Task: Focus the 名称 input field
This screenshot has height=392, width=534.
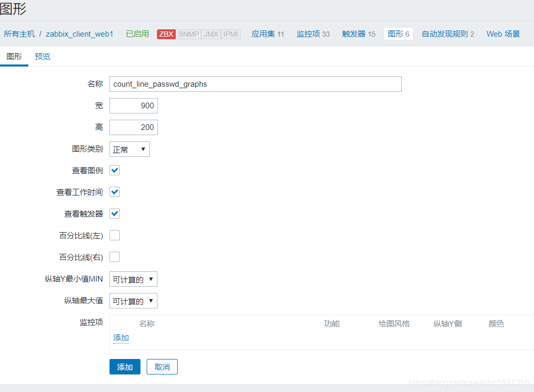Action: point(256,84)
